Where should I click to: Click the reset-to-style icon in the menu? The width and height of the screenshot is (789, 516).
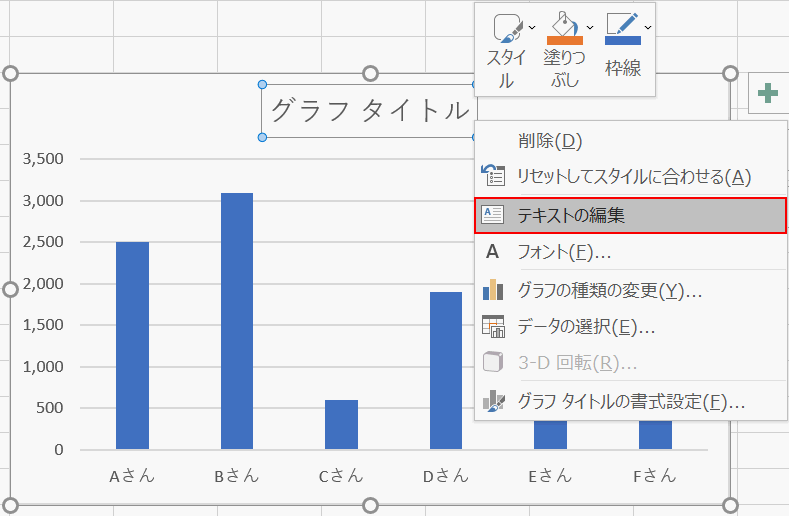[493, 176]
